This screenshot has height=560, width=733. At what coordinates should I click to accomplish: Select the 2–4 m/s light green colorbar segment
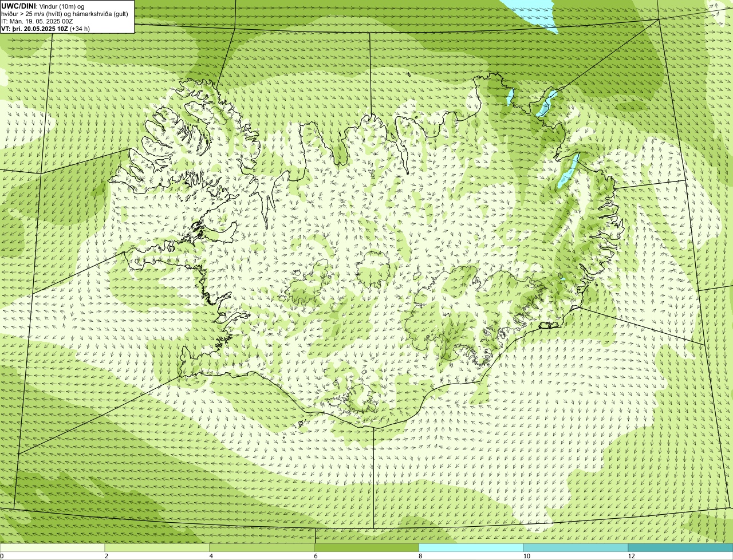click(157, 547)
